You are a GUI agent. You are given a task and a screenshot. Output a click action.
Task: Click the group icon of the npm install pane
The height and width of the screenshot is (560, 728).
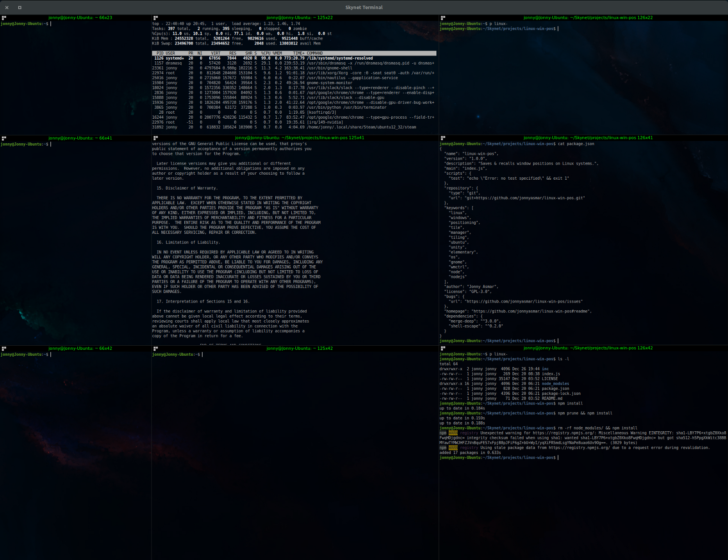[443, 348]
